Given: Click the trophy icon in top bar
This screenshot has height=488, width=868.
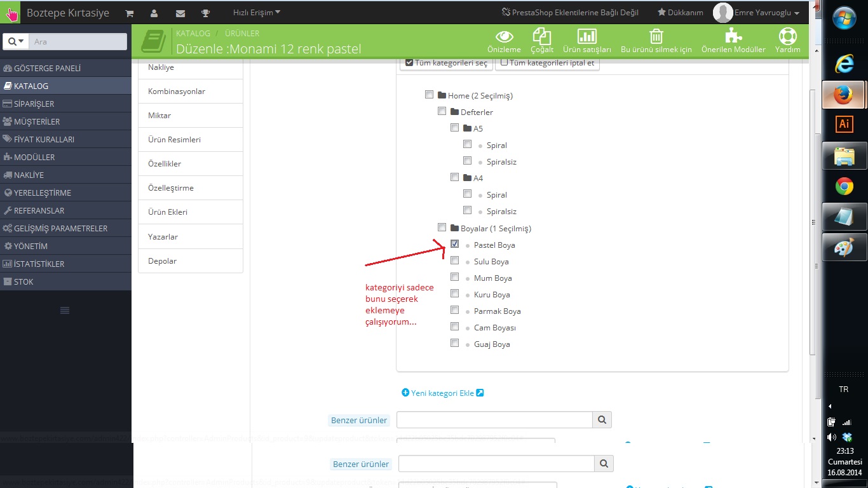Looking at the screenshot, I should click(205, 13).
